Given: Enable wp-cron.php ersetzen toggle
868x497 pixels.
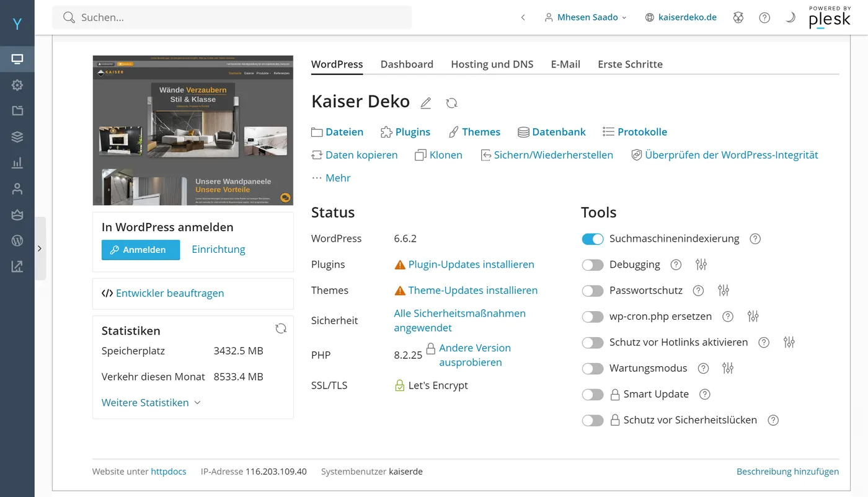Looking at the screenshot, I should click(593, 317).
